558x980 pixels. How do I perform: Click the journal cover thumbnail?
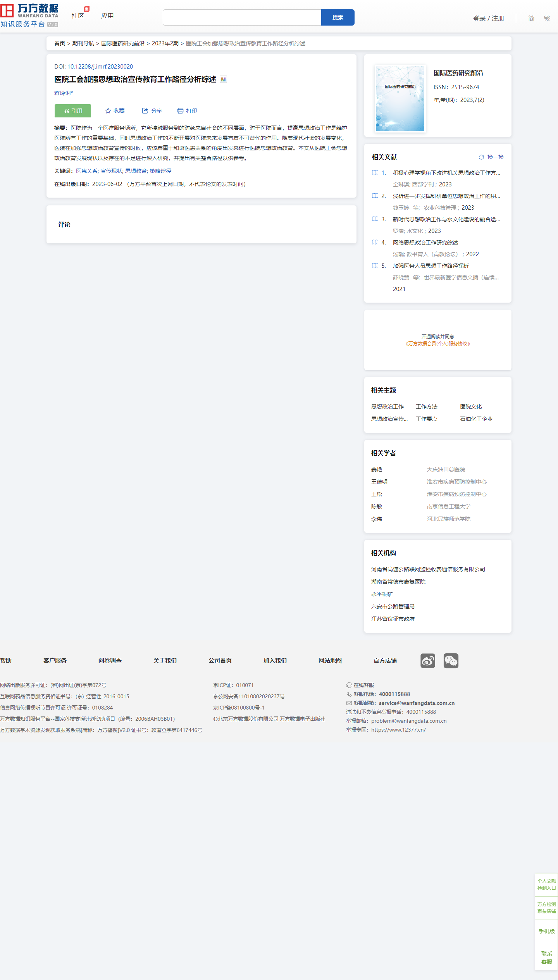400,98
